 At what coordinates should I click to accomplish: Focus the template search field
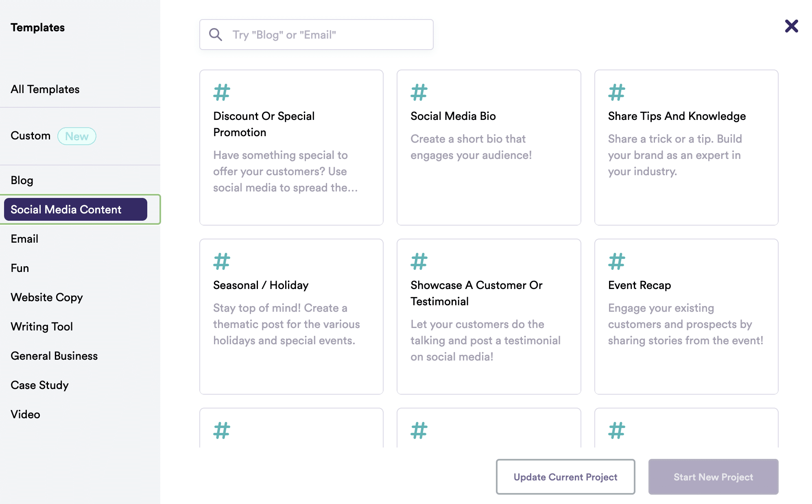point(316,35)
